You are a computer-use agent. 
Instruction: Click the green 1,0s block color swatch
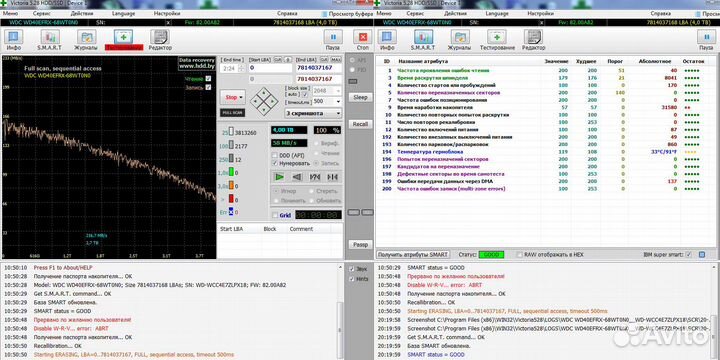pyautogui.click(x=231, y=173)
